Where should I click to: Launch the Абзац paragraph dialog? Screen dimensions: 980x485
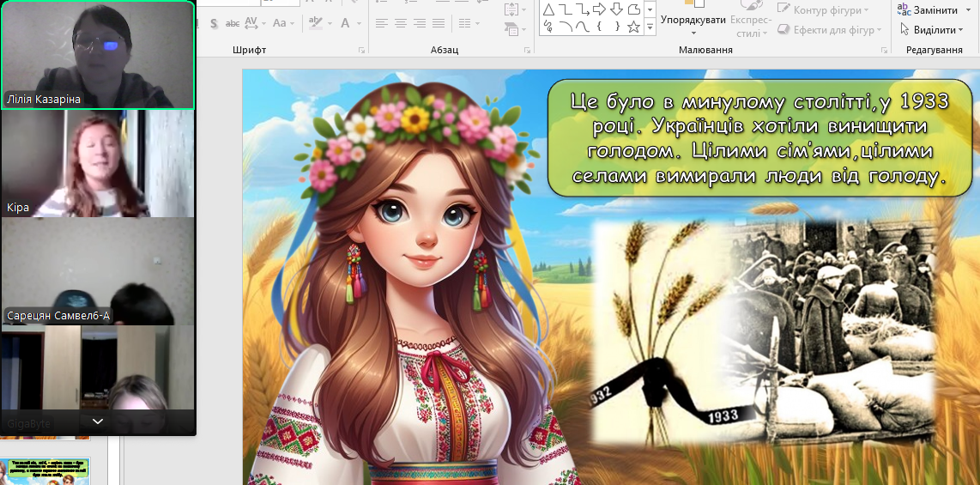(528, 50)
